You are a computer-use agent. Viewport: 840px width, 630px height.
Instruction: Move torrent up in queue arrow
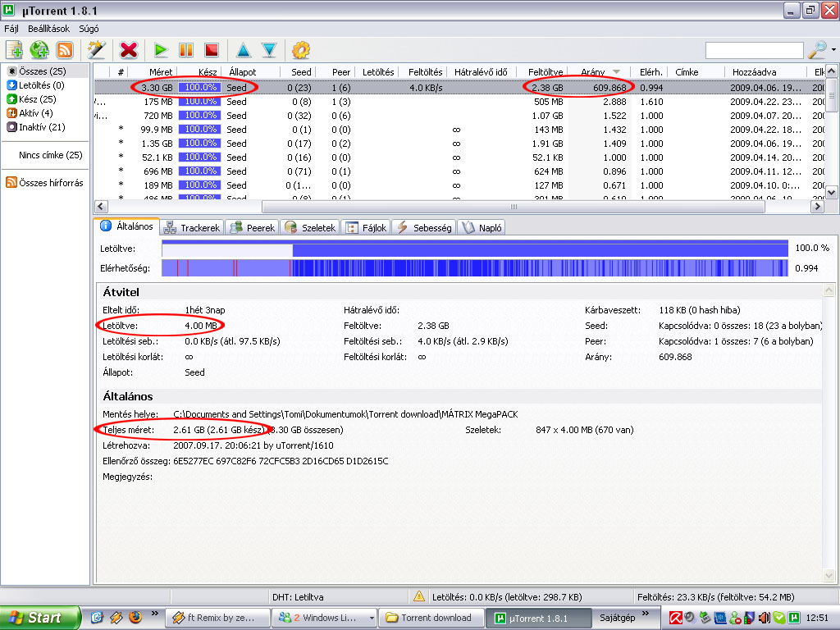click(244, 50)
